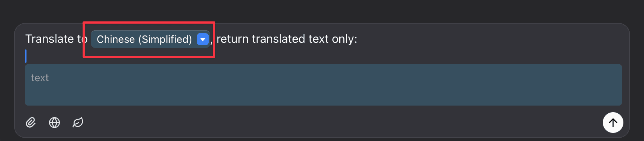This screenshot has height=141, width=644.
Task: Click the paperclip attach file icon
Action: (x=31, y=122)
